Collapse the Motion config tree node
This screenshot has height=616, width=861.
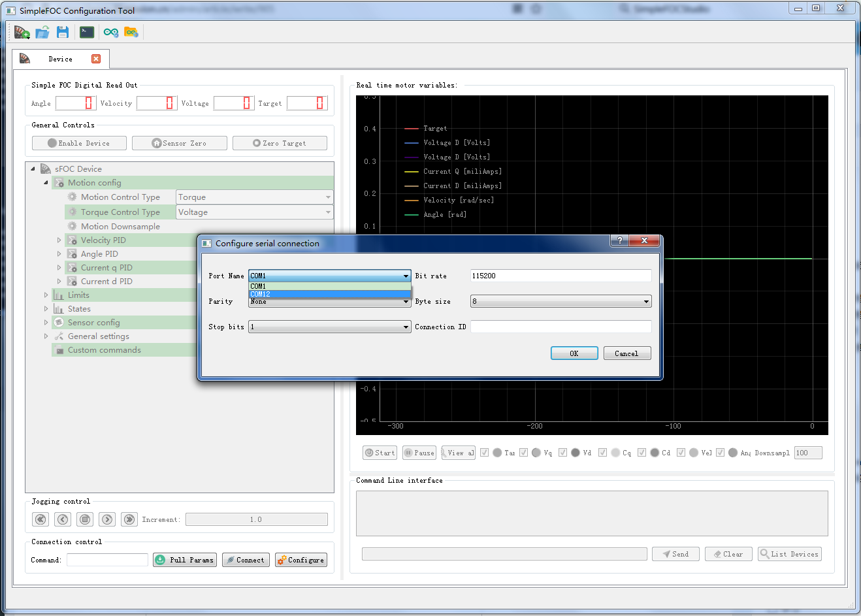(x=46, y=183)
